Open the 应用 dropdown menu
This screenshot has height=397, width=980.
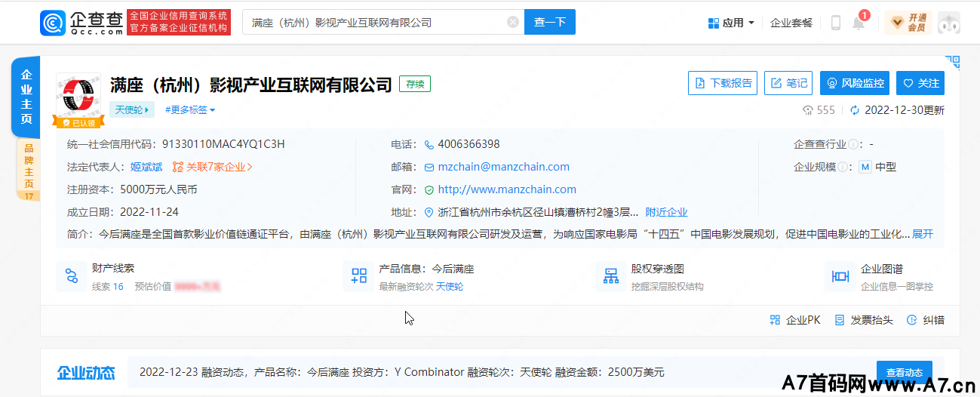pos(731,23)
